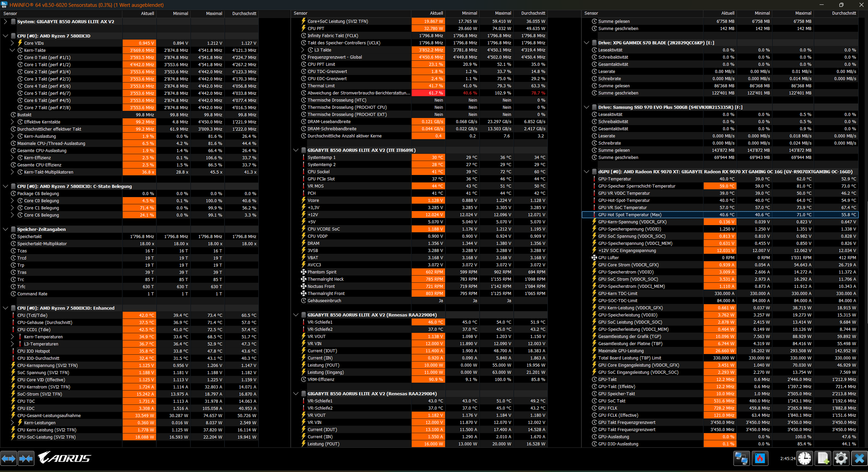The width and height of the screenshot is (868, 472).
Task: Expand the Kern-Temperaturen subtree
Action: point(12,337)
